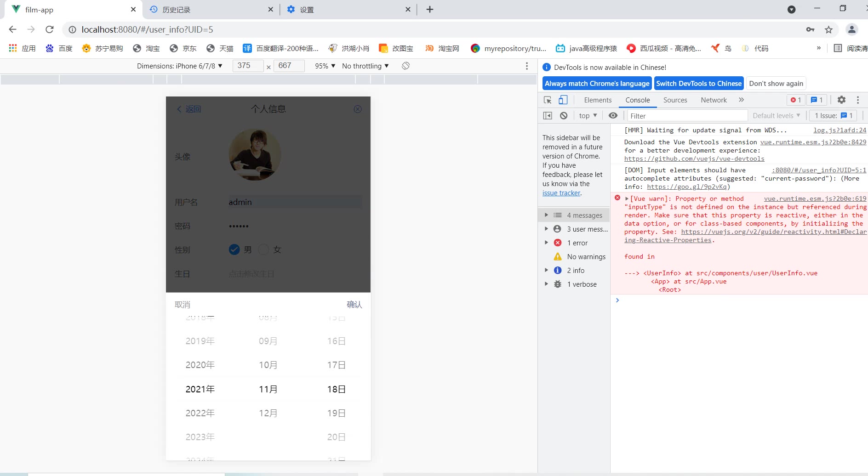This screenshot has width=868, height=476.
Task: Switch to the Sources tab
Action: pos(675,100)
